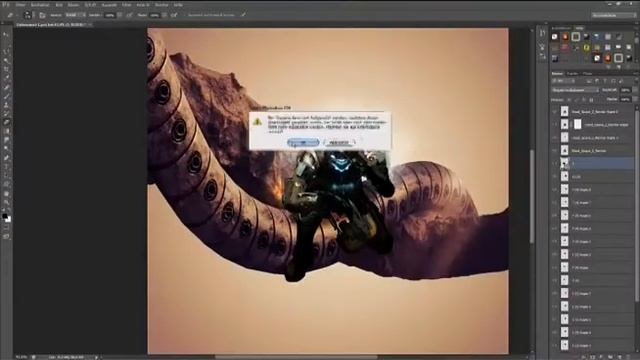Select the Lasso tool
This screenshot has width=640, height=360.
[x=6, y=52]
